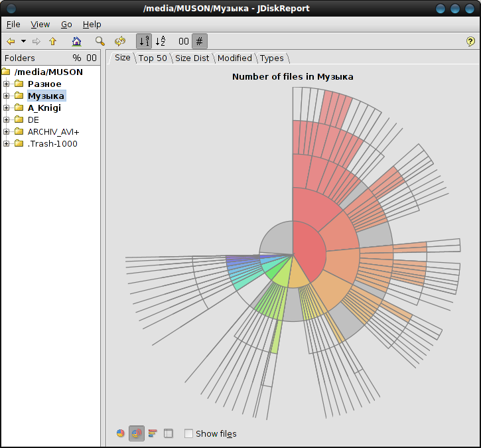Switch to bar chart view
This screenshot has width=481, height=448.
(x=153, y=433)
